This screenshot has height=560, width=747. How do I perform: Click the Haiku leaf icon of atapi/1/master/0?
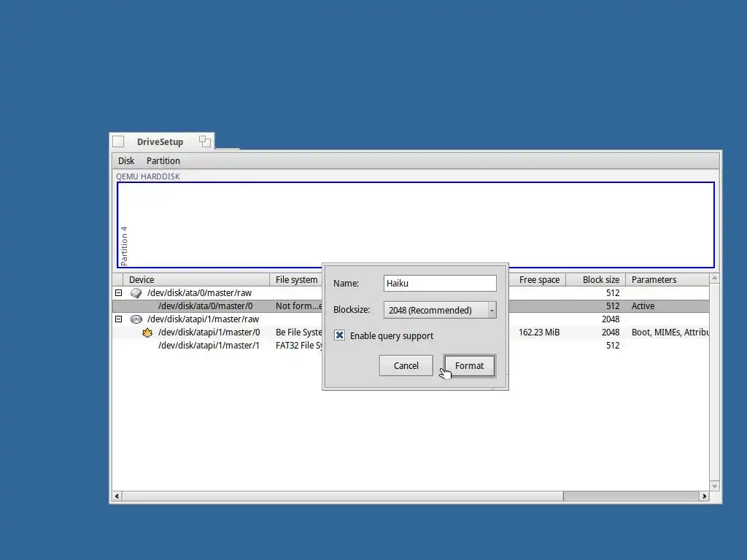pyautogui.click(x=147, y=332)
